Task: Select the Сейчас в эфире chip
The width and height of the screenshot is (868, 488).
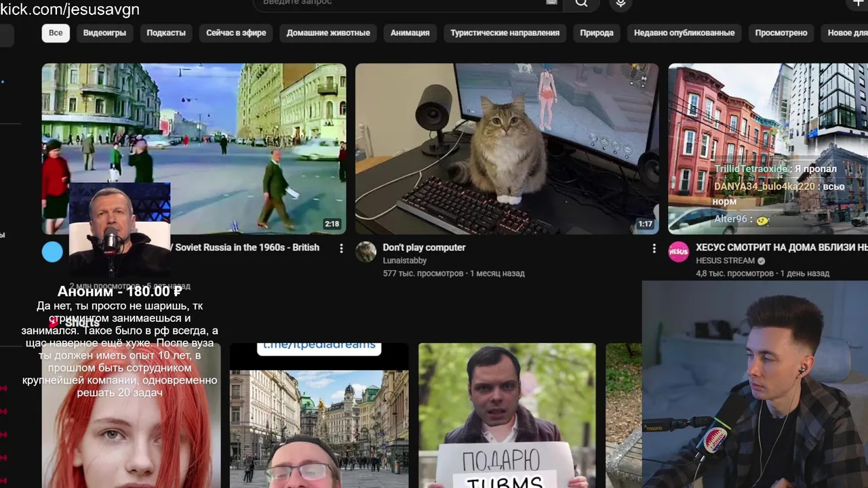Action: click(236, 33)
